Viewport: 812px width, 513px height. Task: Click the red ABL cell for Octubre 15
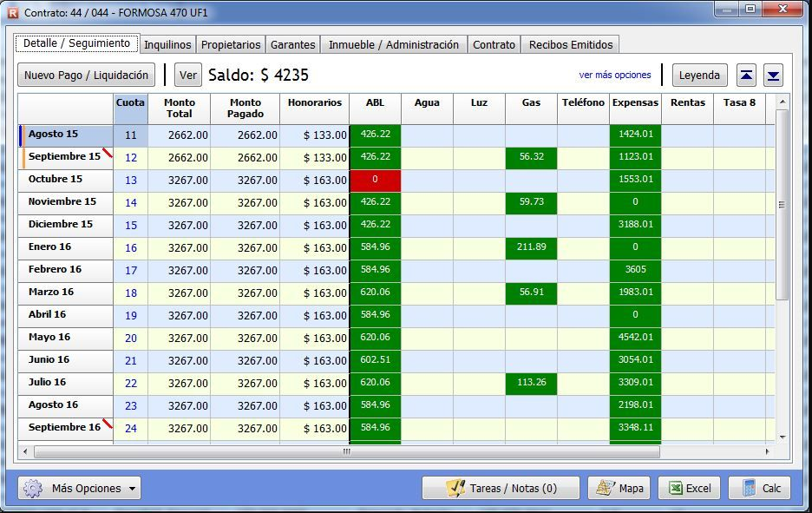point(375,180)
